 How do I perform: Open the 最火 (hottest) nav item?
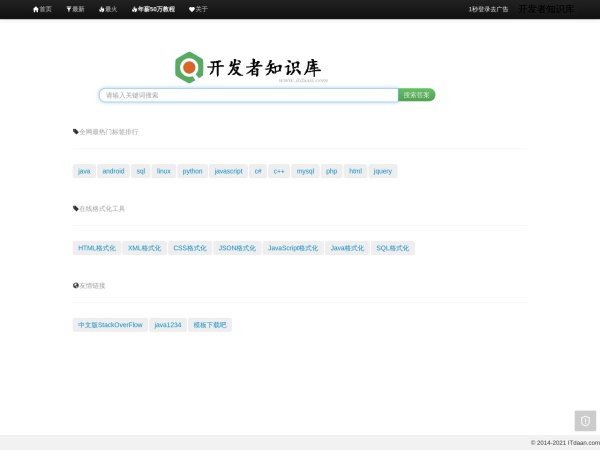point(108,9)
